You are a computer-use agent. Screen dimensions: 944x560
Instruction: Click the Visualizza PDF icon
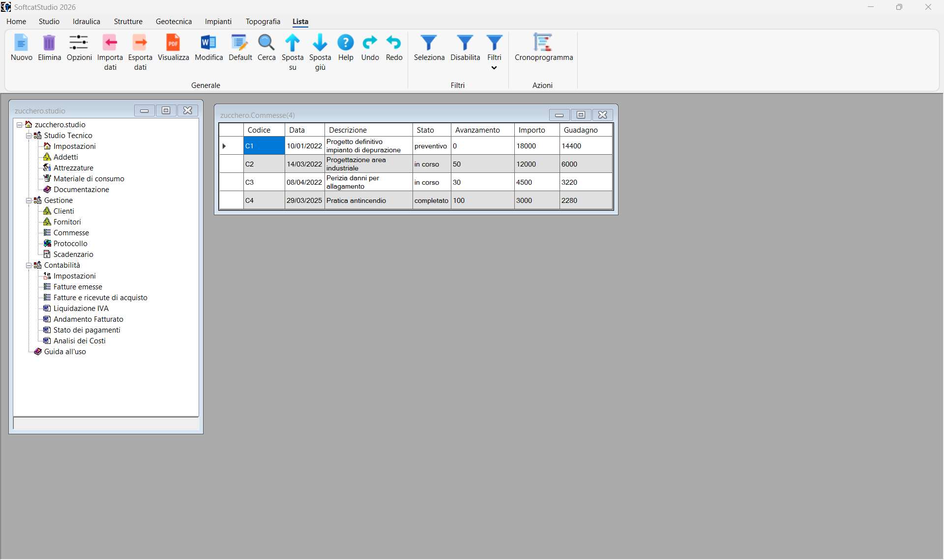173,43
